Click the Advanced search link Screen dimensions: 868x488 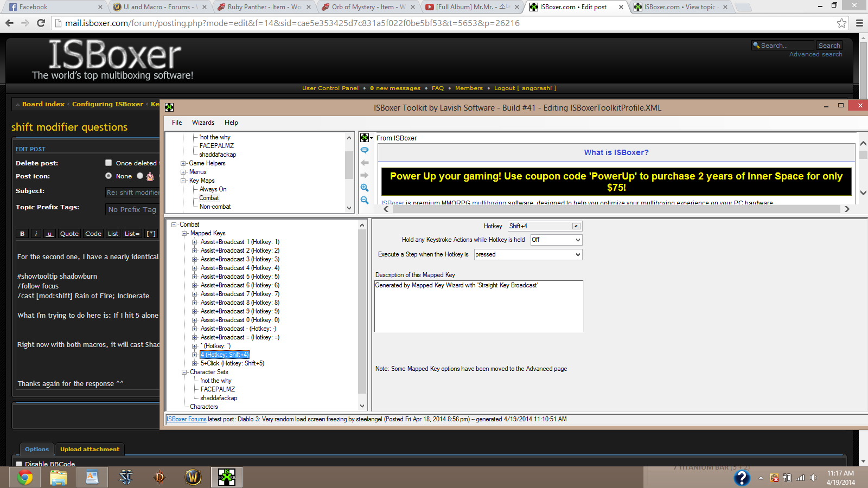click(x=815, y=54)
